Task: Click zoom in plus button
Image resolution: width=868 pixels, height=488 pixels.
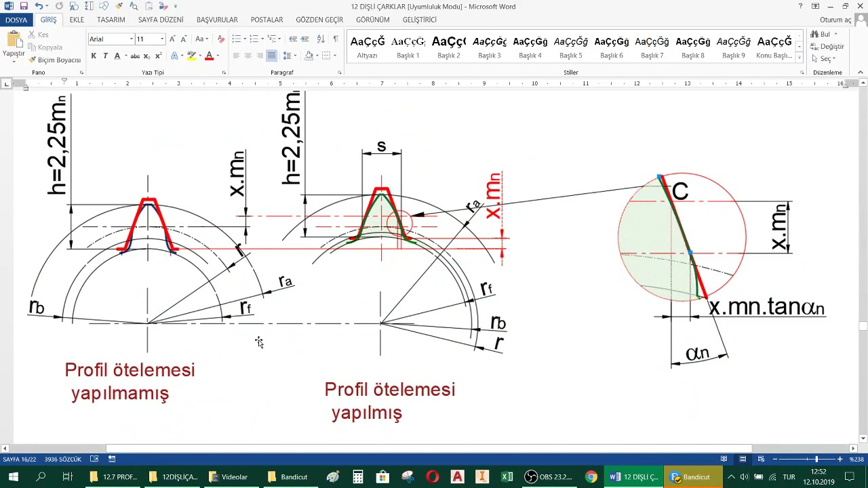Action: pyautogui.click(x=840, y=460)
